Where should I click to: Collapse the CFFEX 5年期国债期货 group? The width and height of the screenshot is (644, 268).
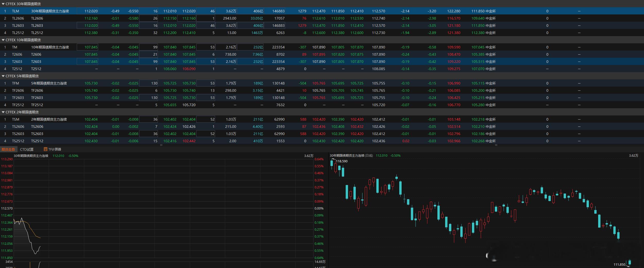3,76
